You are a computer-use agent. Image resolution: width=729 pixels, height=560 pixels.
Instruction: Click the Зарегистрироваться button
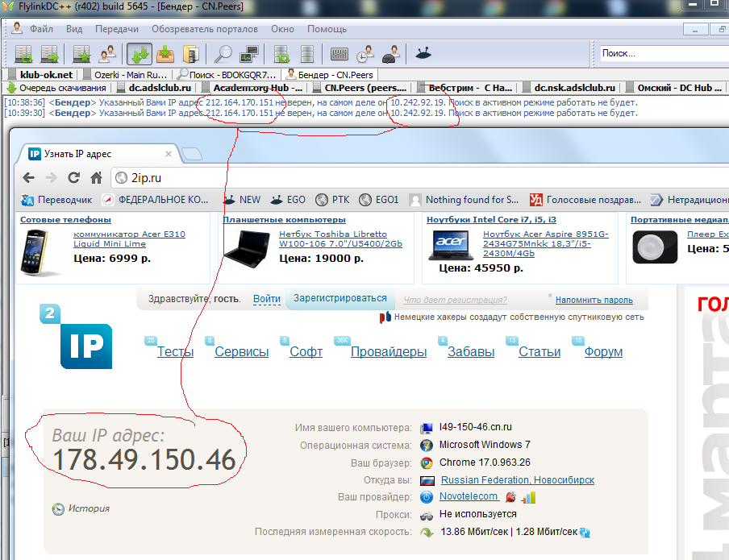click(340, 298)
